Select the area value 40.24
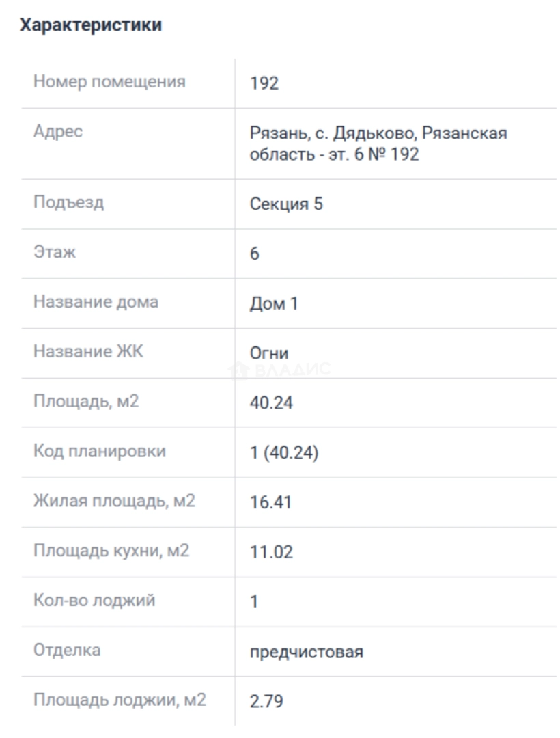The width and height of the screenshot is (560, 738). (271, 403)
